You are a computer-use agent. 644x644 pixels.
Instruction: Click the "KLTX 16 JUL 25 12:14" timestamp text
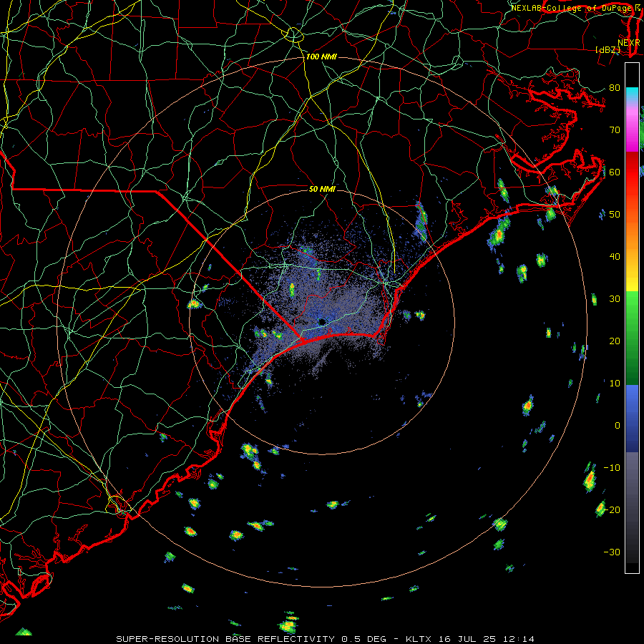click(x=470, y=639)
